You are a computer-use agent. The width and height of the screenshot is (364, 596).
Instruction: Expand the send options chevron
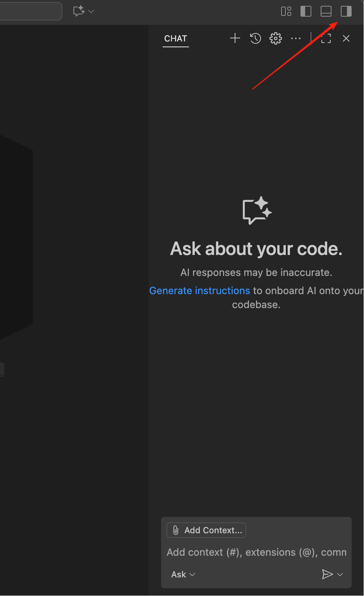click(340, 574)
